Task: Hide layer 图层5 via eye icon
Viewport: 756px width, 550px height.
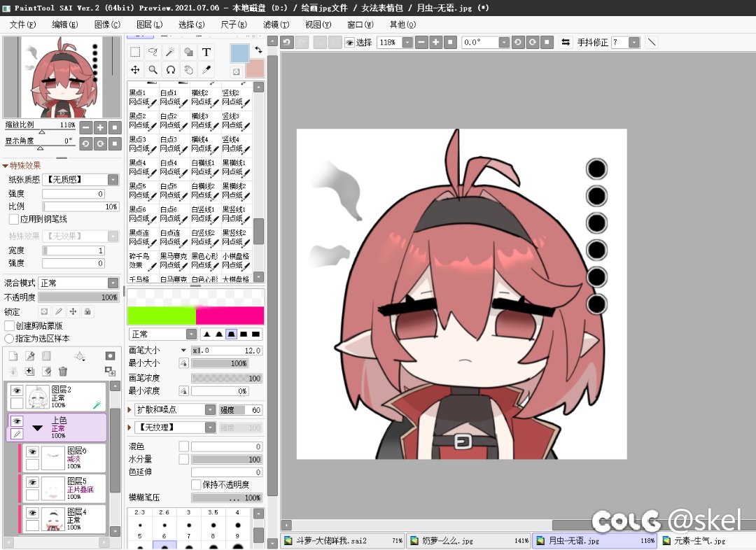Action: 32,482
